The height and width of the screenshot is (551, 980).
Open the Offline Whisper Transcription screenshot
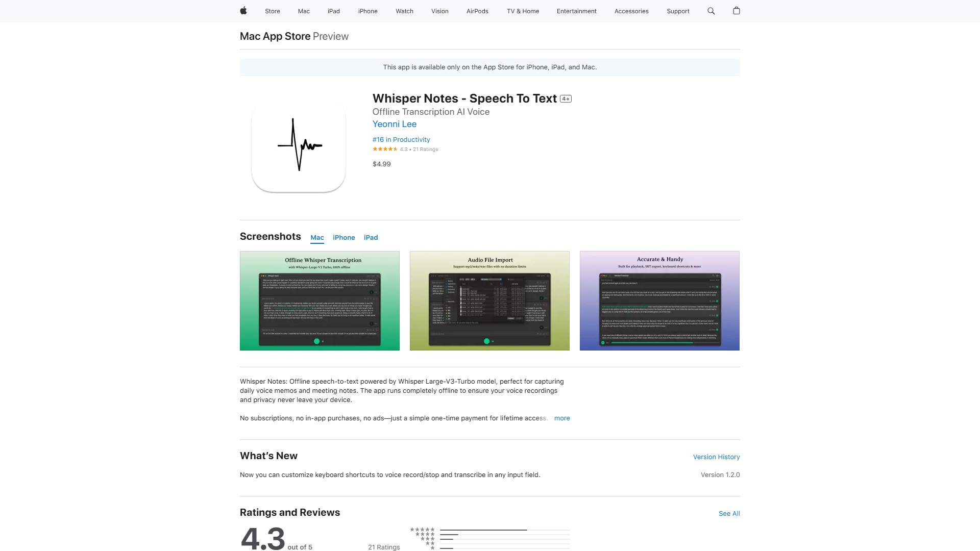coord(320,300)
